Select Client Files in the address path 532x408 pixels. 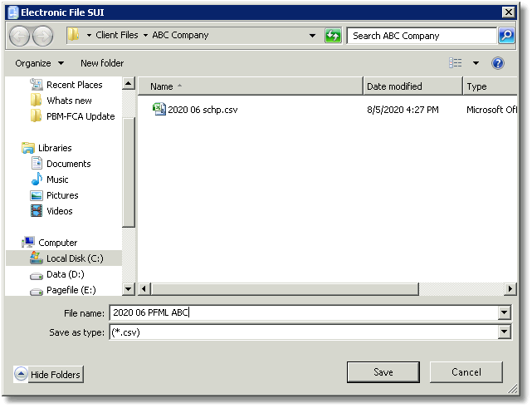coord(117,35)
